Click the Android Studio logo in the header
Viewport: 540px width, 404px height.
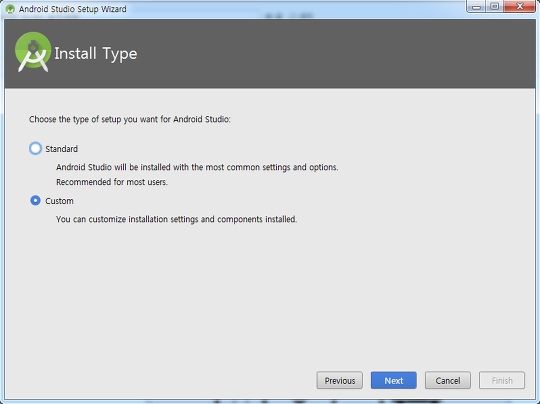pyautogui.click(x=33, y=52)
